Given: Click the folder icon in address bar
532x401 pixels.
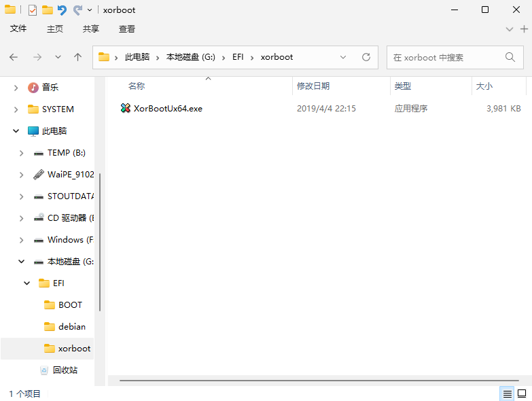Looking at the screenshot, I should tap(104, 57).
